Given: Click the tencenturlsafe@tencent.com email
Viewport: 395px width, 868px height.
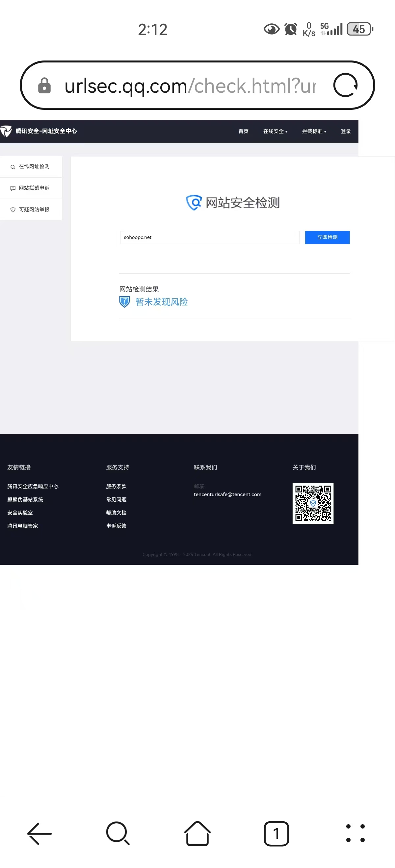Looking at the screenshot, I should [228, 494].
